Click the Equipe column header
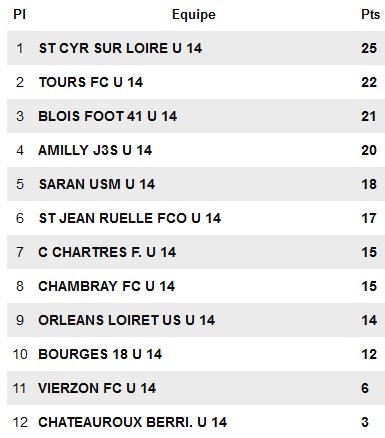385x438 pixels. click(194, 15)
